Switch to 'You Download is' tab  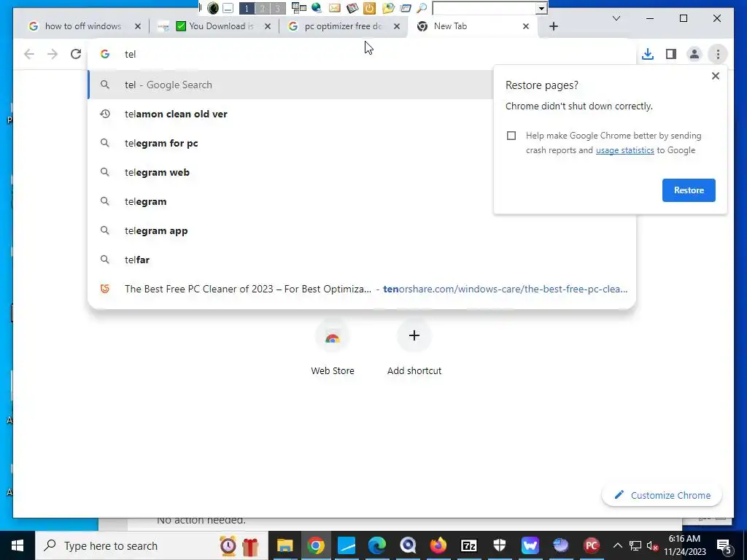(214, 26)
